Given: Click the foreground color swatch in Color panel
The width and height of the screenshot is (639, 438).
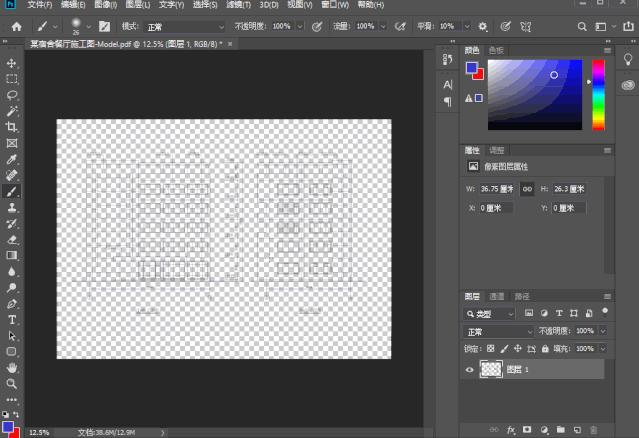Looking at the screenshot, I should [472, 69].
